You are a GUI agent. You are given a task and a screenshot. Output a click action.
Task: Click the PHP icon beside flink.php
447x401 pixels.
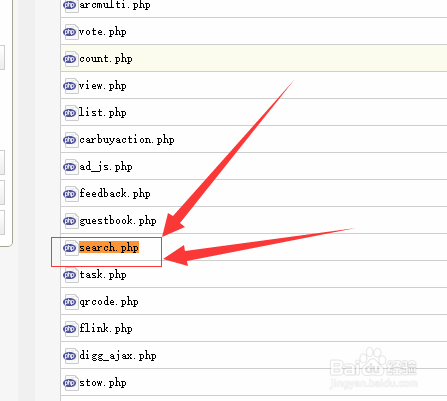coord(70,329)
